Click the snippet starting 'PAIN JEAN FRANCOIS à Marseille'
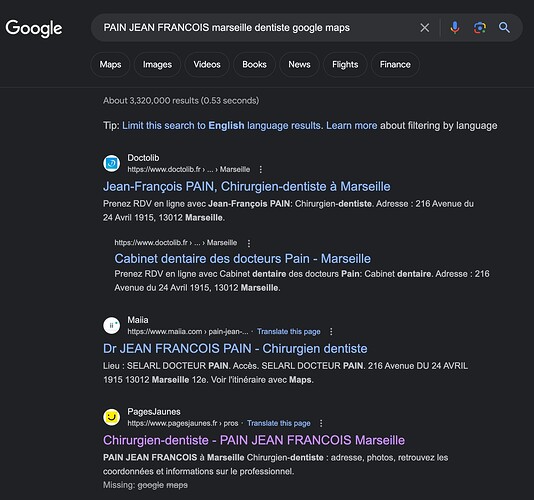The image size is (534, 500). coord(276,465)
